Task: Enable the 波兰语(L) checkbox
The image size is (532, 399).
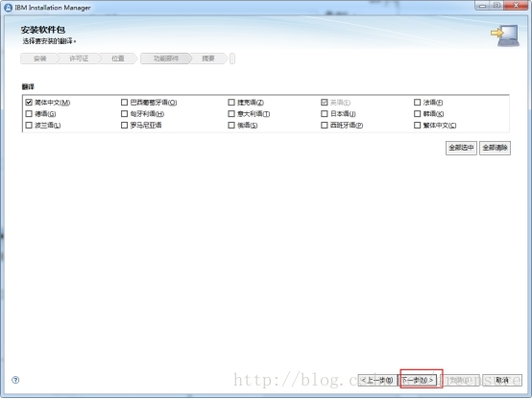Action: pos(29,125)
